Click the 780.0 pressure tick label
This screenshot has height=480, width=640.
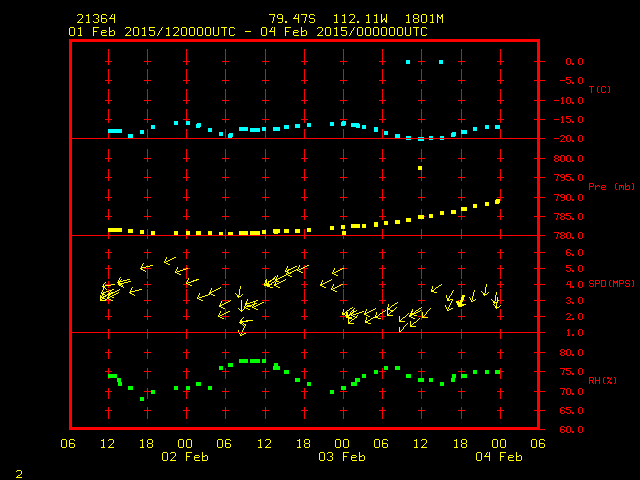pyautogui.click(x=569, y=236)
